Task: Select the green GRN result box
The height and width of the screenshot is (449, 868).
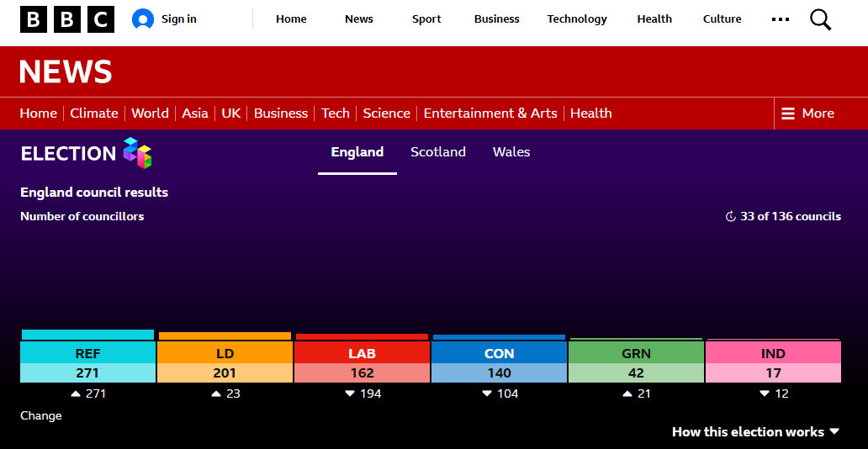Action: click(636, 362)
